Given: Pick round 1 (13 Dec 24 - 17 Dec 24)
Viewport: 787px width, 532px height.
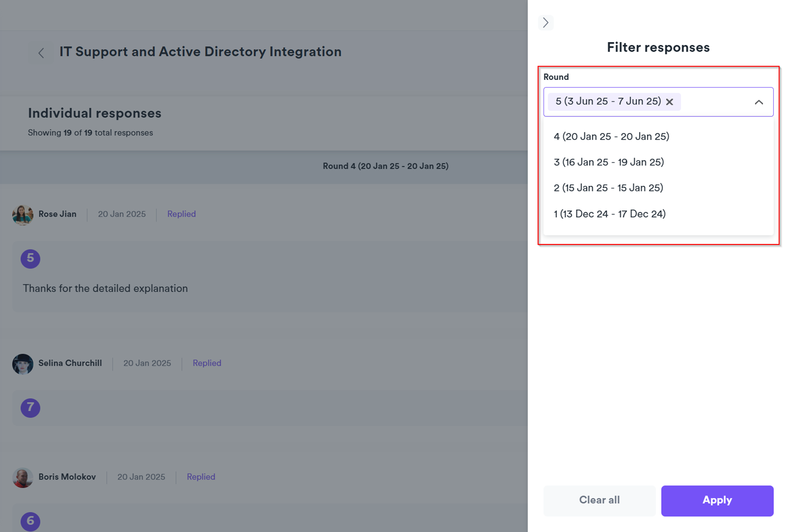Looking at the screenshot, I should [609, 214].
